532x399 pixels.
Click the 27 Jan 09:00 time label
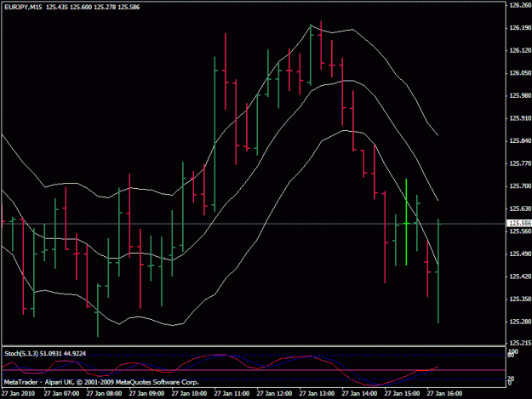146,394
